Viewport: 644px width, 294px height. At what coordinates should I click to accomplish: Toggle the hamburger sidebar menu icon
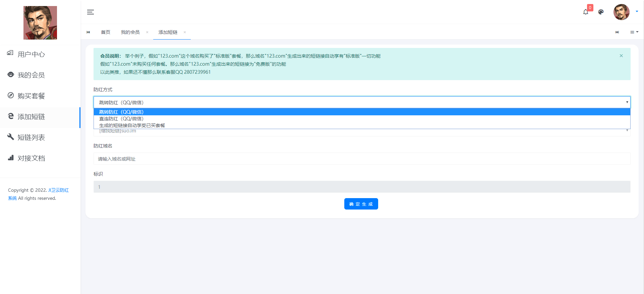click(91, 12)
